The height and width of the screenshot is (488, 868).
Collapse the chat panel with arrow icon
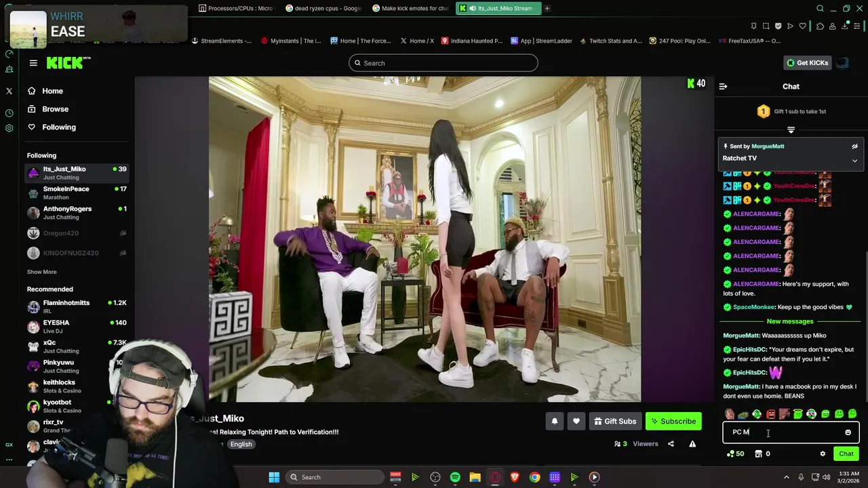723,87
